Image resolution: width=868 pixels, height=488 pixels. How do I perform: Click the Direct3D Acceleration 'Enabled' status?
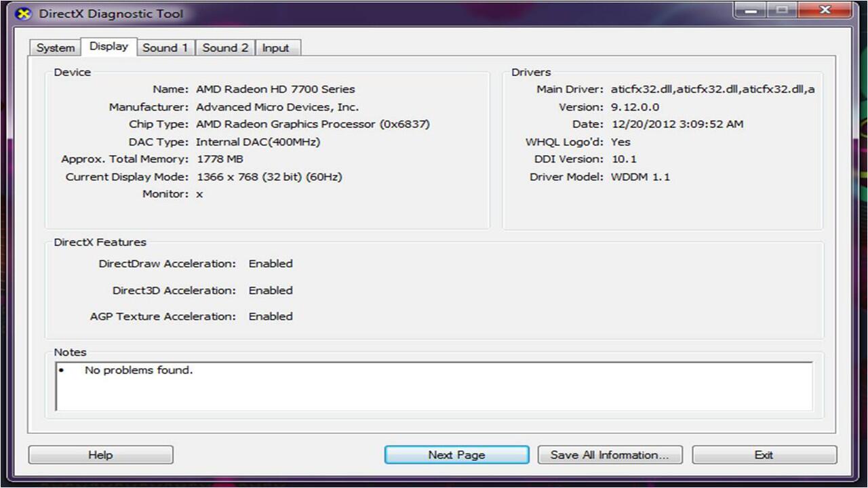pos(271,291)
